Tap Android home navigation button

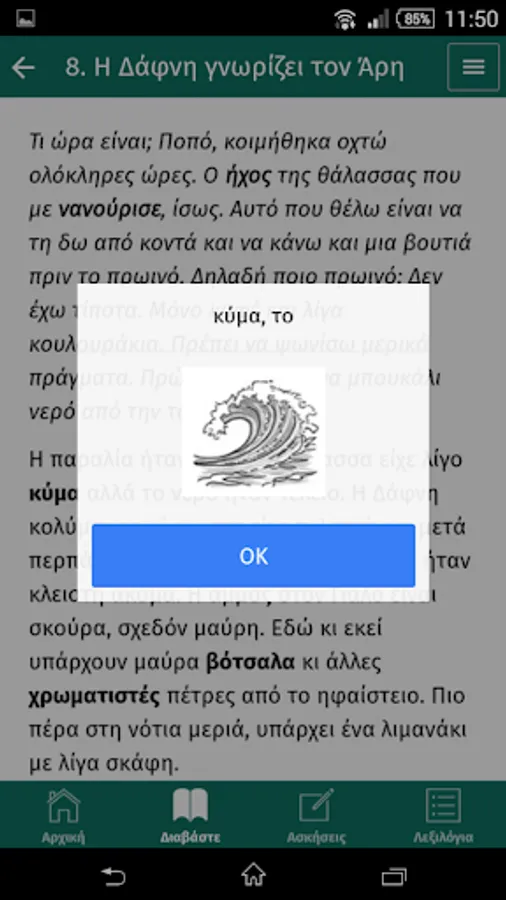point(253,875)
